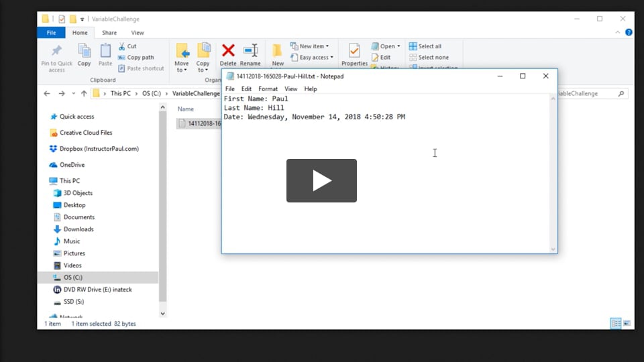Play the video with center play button
The height and width of the screenshot is (362, 644).
pyautogui.click(x=321, y=180)
